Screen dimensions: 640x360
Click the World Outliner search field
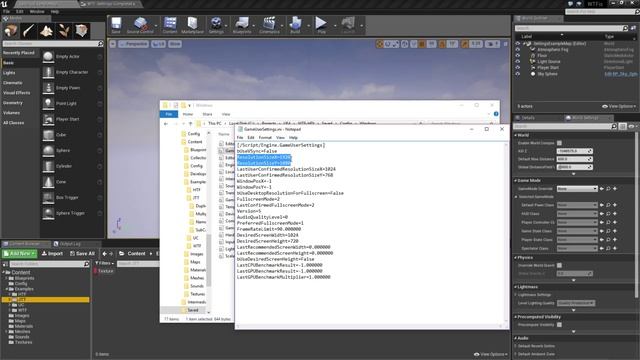tap(571, 28)
